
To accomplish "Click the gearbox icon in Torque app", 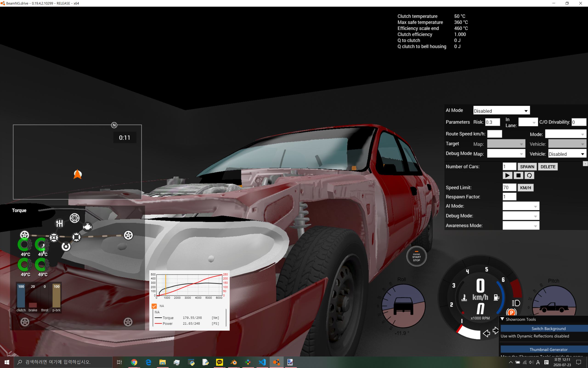I will (59, 223).
